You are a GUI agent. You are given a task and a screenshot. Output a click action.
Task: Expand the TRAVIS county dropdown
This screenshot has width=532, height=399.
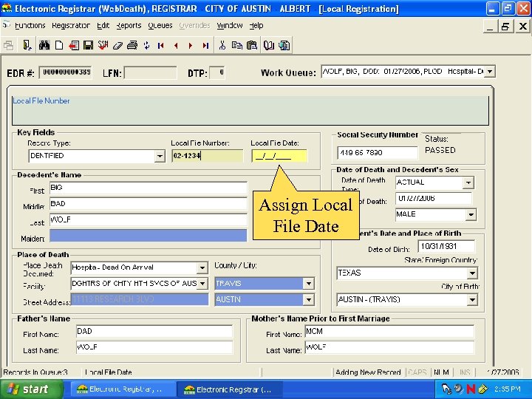(x=308, y=283)
